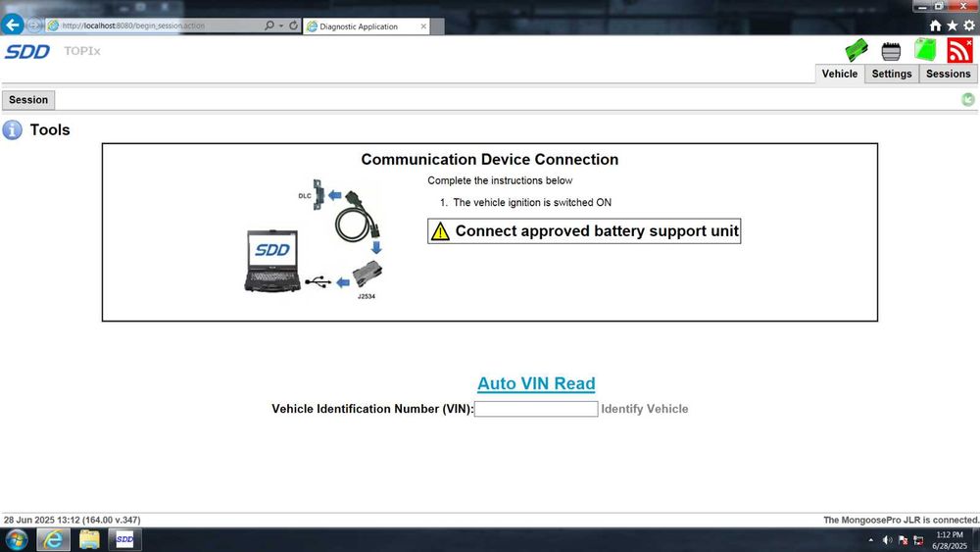Refresh the page with the reload icon
Viewport: 980px width, 552px height.
click(x=293, y=25)
